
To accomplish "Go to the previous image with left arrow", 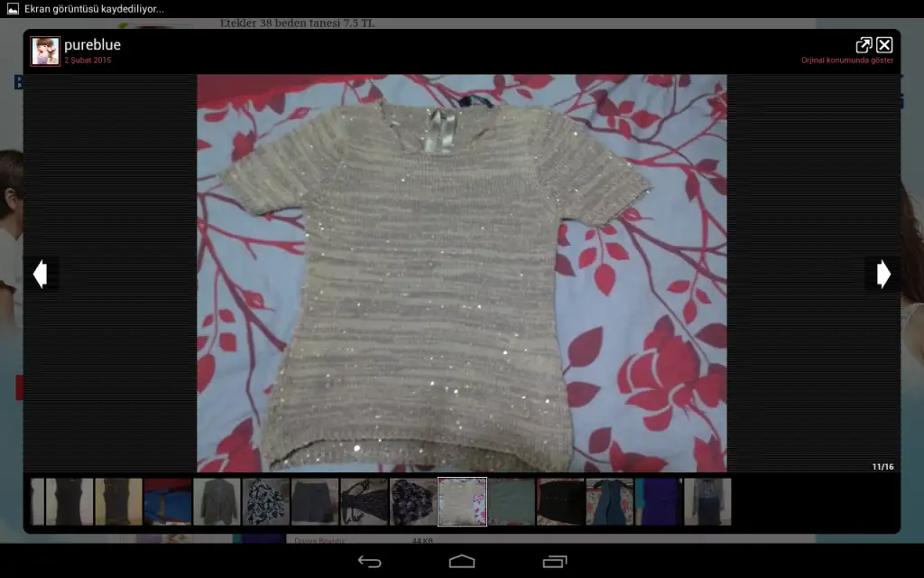I will [40, 274].
